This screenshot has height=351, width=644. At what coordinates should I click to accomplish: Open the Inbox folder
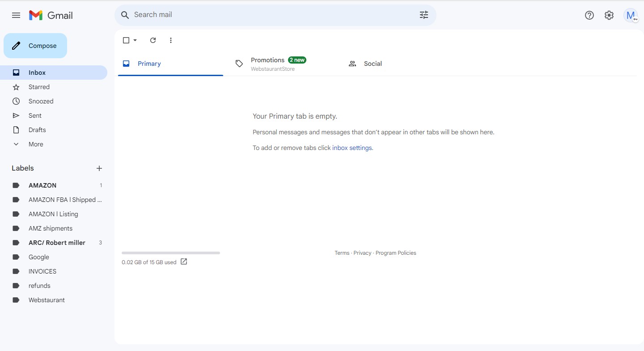click(54, 73)
